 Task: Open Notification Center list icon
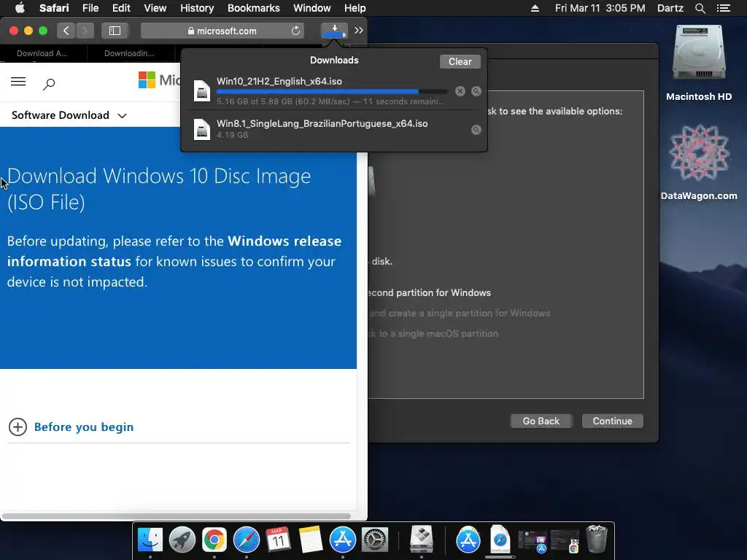[723, 8]
